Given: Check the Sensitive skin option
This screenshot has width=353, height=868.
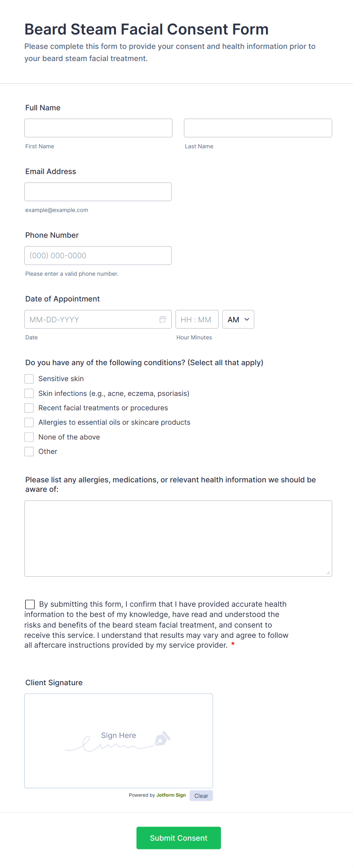Looking at the screenshot, I should point(29,379).
